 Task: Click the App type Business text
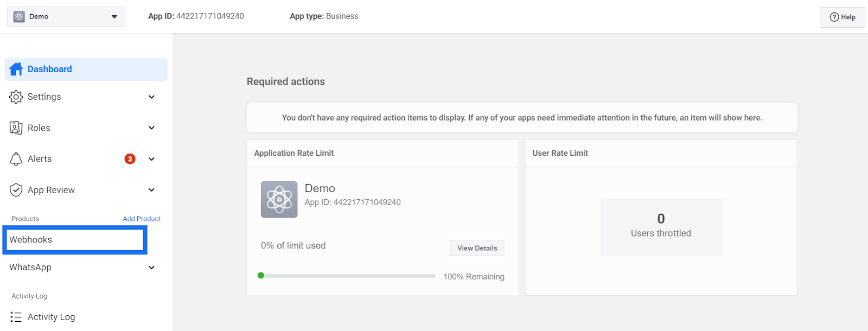pyautogui.click(x=324, y=16)
